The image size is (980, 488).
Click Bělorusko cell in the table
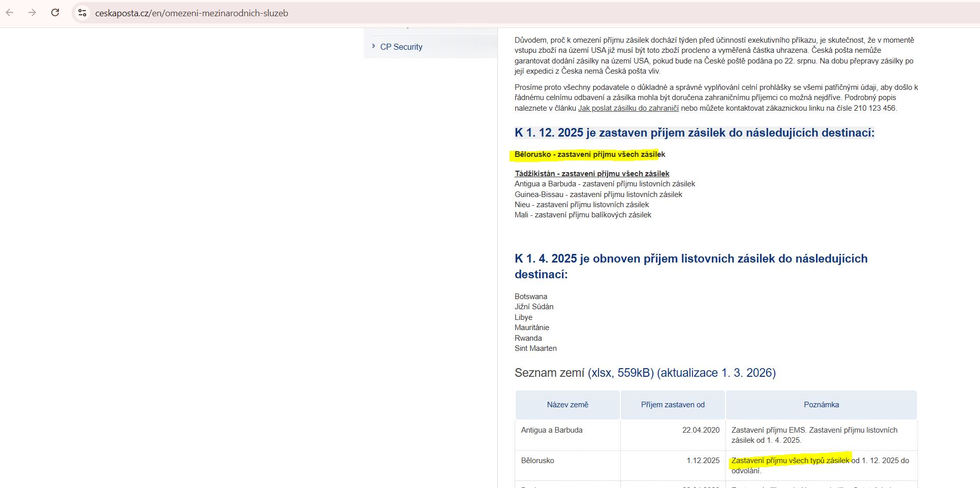(x=538, y=461)
